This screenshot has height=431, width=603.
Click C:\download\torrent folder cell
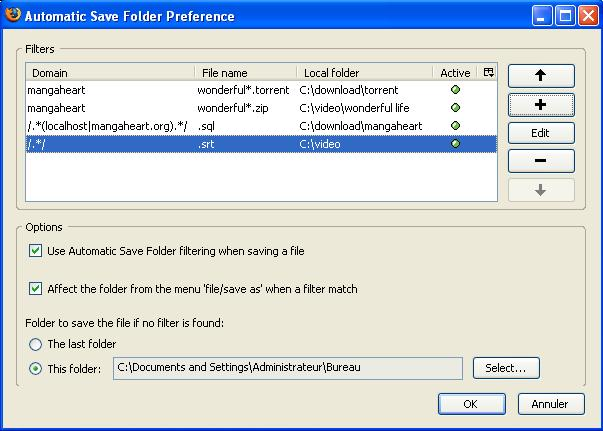tap(349, 90)
